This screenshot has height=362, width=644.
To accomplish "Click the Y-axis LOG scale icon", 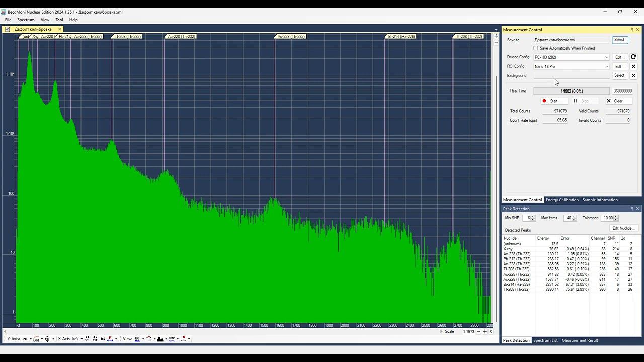I will point(36,339).
